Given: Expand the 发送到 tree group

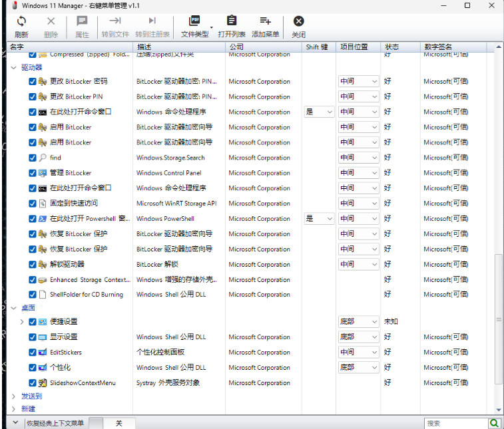Looking at the screenshot, I should (x=15, y=396).
